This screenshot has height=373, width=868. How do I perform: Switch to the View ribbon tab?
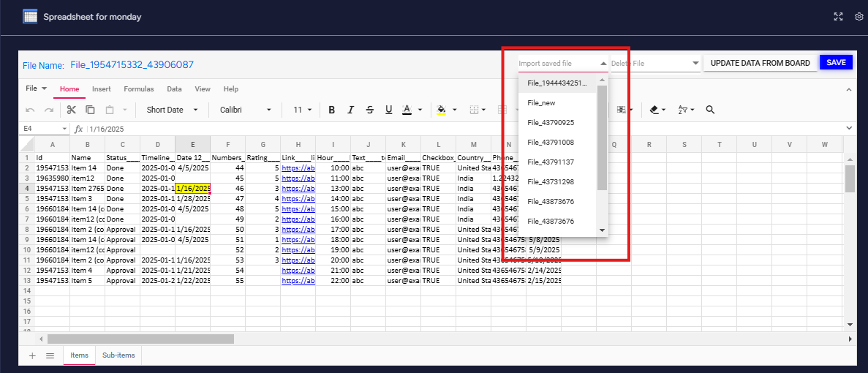click(203, 89)
